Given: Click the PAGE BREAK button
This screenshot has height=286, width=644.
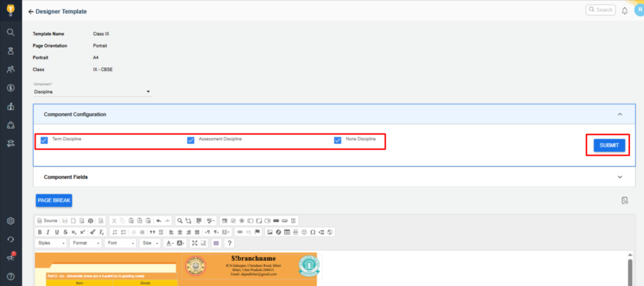Looking at the screenshot, I should (x=54, y=201).
